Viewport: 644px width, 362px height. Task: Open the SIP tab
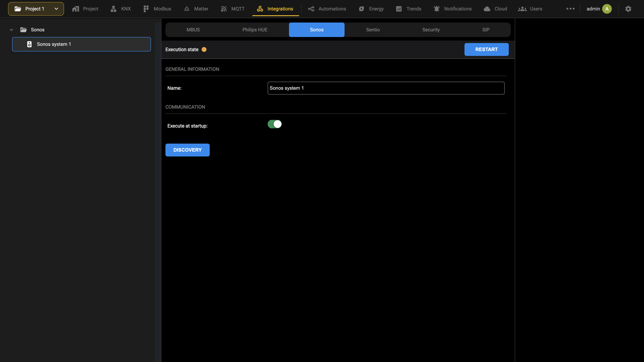(486, 30)
